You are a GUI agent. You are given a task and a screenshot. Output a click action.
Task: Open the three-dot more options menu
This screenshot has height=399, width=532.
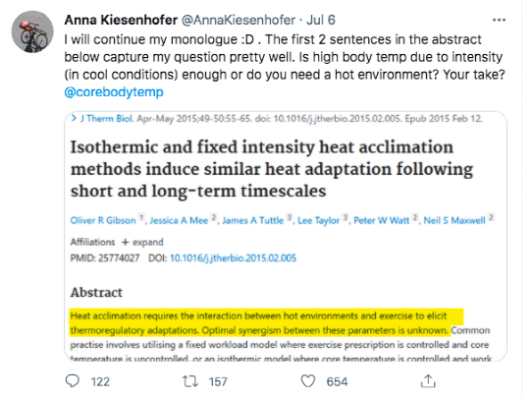[x=499, y=21]
